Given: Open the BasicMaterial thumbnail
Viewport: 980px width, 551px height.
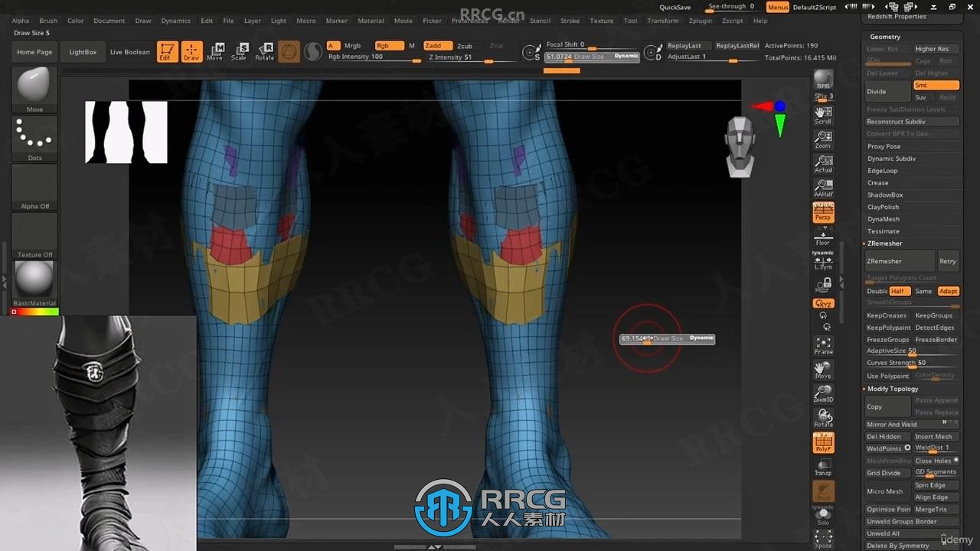Looking at the screenshot, I should point(34,282).
